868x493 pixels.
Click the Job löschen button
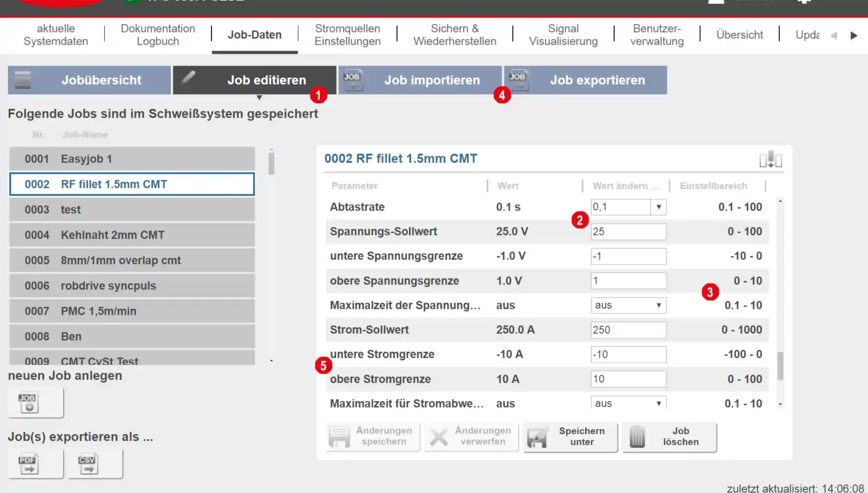click(669, 436)
